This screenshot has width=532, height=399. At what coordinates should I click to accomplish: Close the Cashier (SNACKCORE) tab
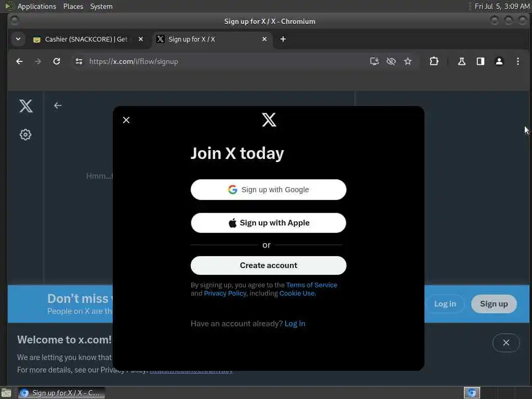click(x=141, y=39)
